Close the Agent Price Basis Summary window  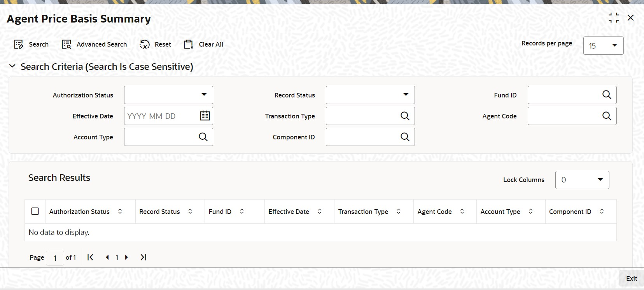(631, 18)
